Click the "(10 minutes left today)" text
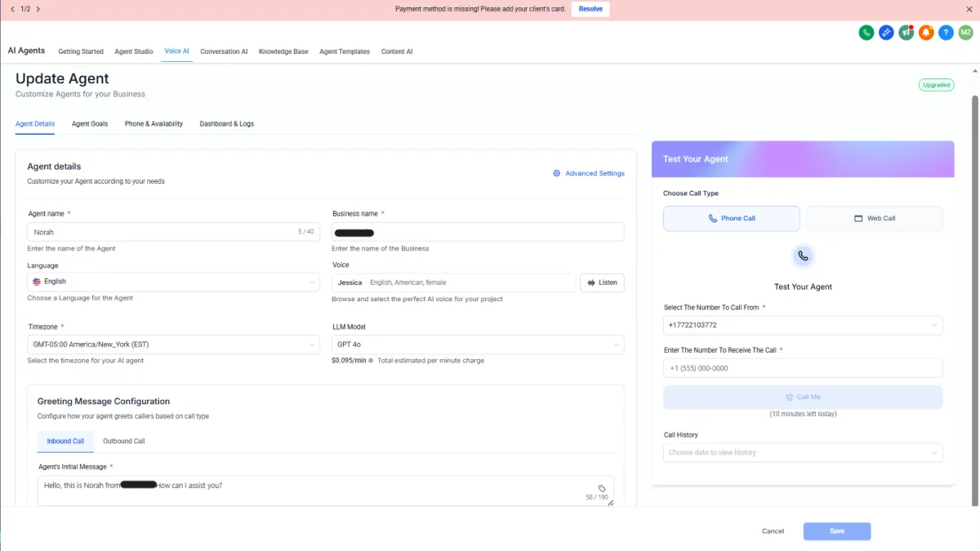Image resolution: width=980 pixels, height=551 pixels. click(x=803, y=414)
